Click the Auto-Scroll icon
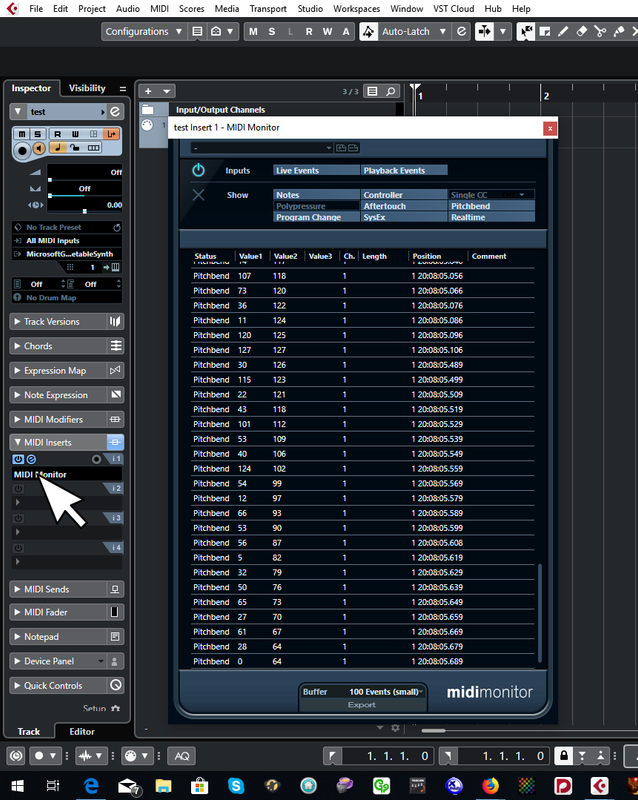The image size is (638, 800). tap(484, 32)
